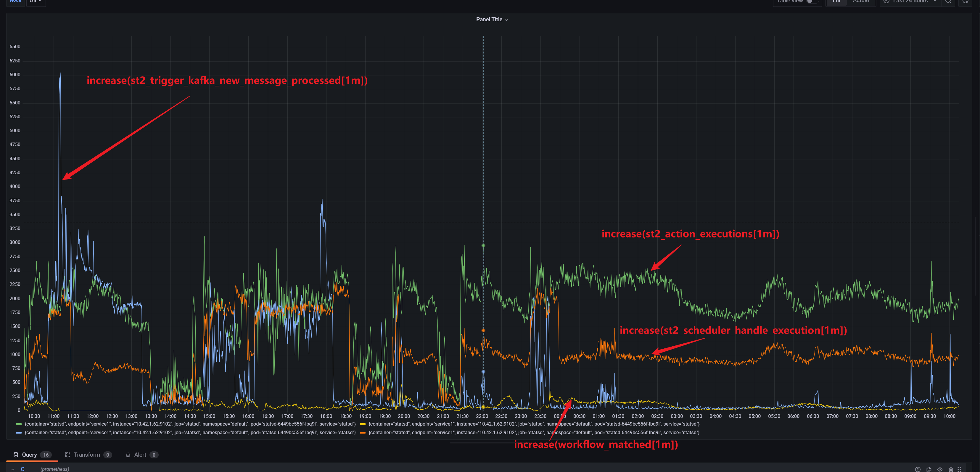The image size is (980, 472).
Task: Duplicate query C with copy icon
Action: [x=929, y=469]
